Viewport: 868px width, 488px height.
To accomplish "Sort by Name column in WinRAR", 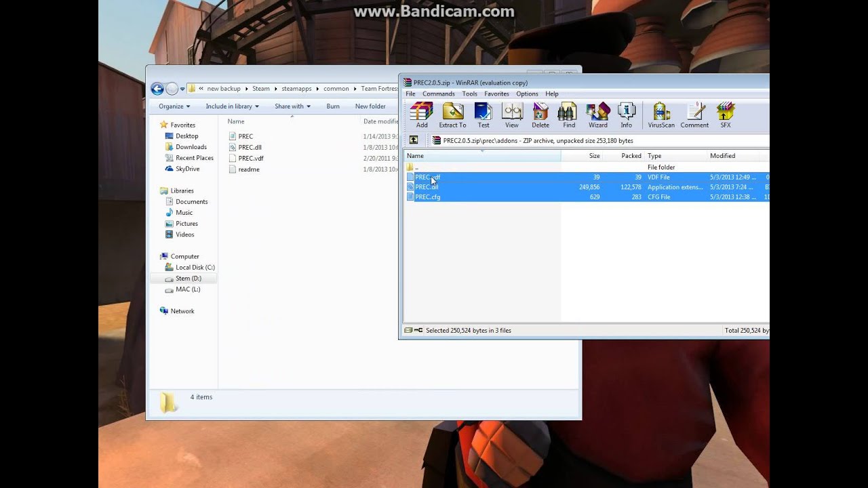I will click(x=482, y=156).
